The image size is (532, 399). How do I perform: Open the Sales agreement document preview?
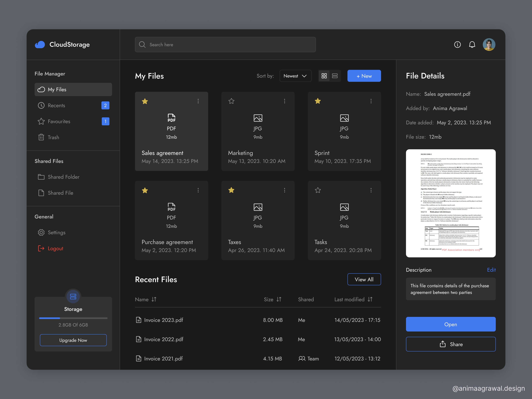click(451, 203)
